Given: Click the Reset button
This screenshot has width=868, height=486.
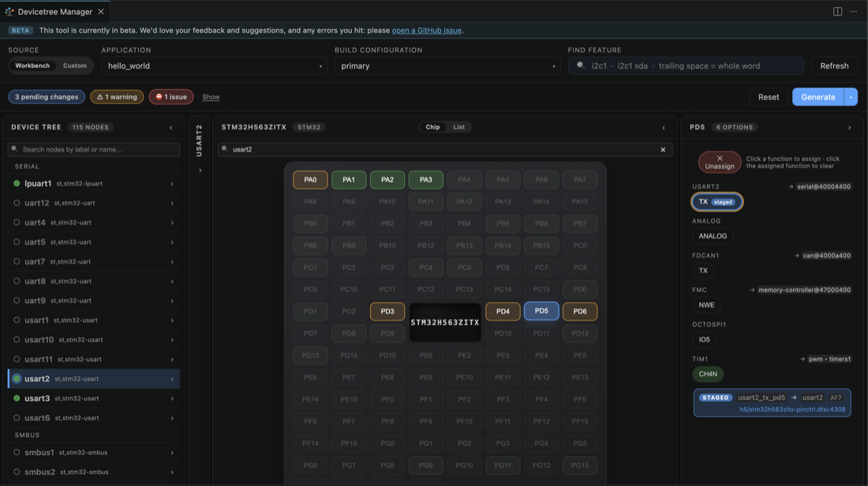Looking at the screenshot, I should (769, 97).
